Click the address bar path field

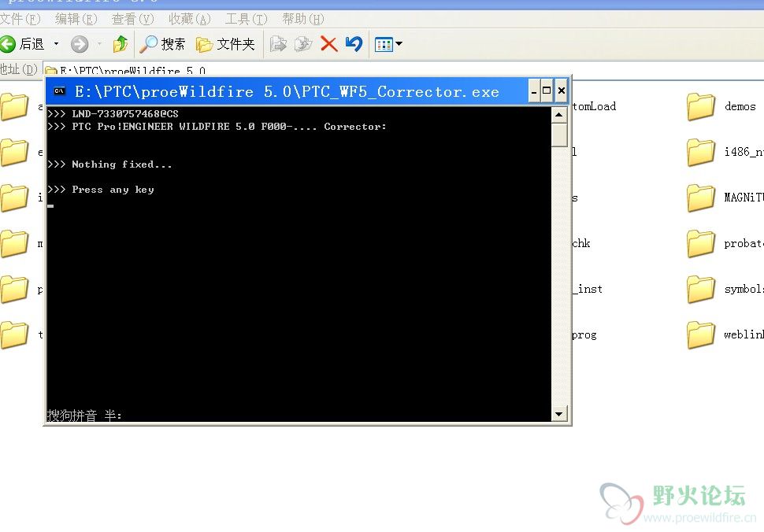pos(403,71)
